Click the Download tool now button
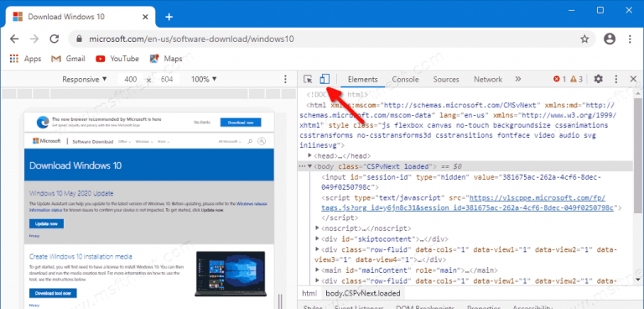This screenshot has width=644, height=309. (x=53, y=293)
